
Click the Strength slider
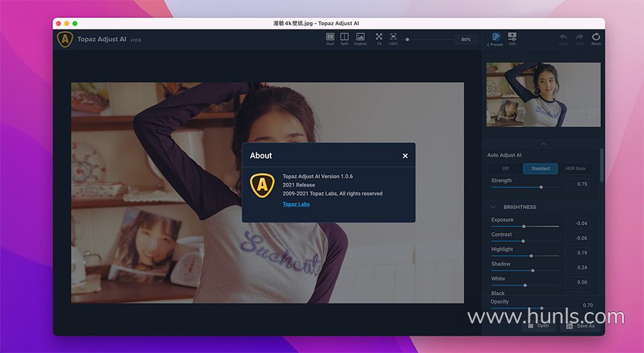click(x=525, y=187)
